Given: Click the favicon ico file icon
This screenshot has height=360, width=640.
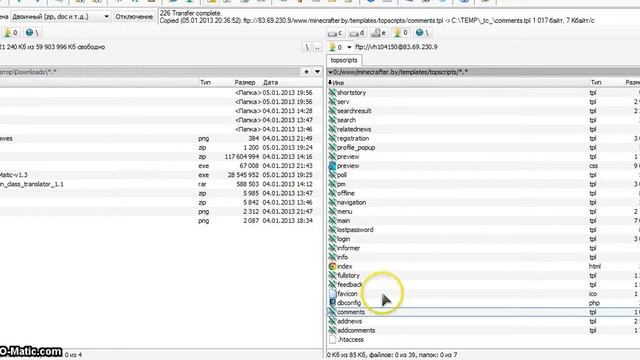Looking at the screenshot, I should tap(332, 293).
